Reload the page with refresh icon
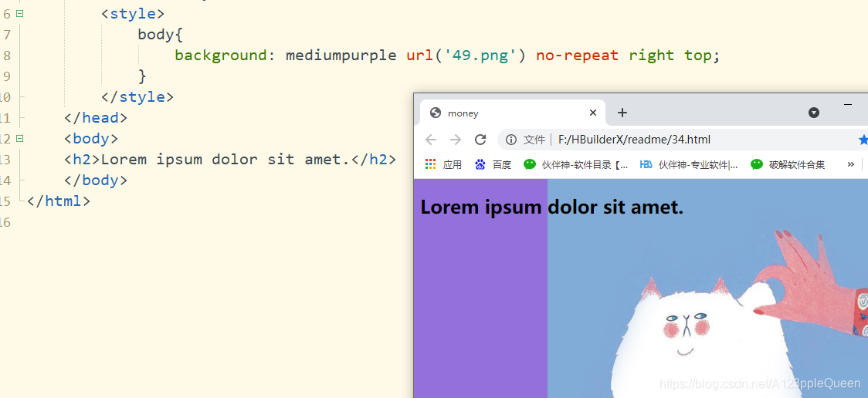 tap(480, 140)
